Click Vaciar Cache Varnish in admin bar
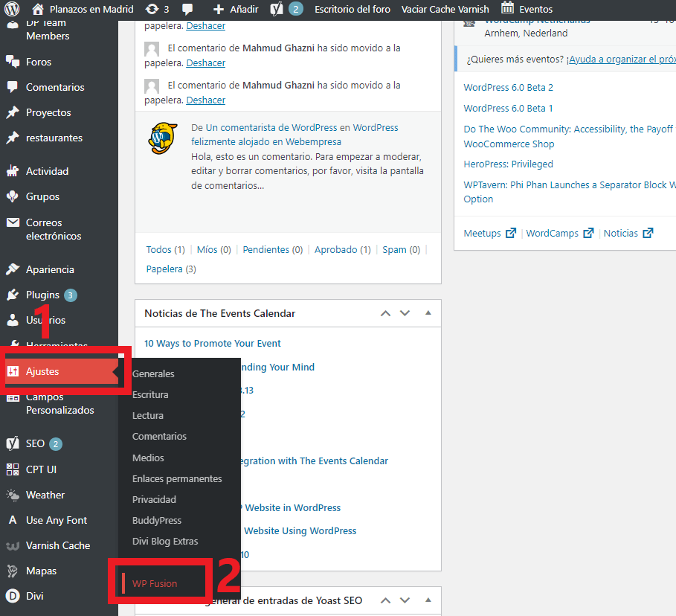This screenshot has height=616, width=676. click(445, 9)
